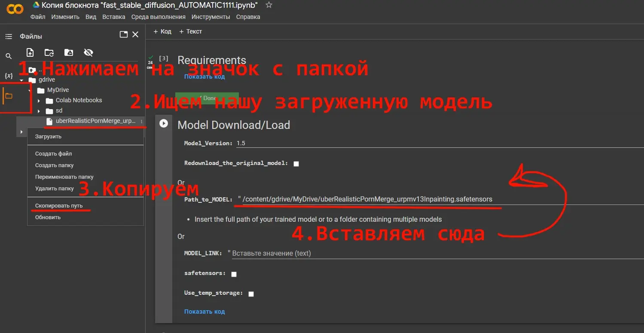Click the Model Download/Load heading

click(234, 125)
